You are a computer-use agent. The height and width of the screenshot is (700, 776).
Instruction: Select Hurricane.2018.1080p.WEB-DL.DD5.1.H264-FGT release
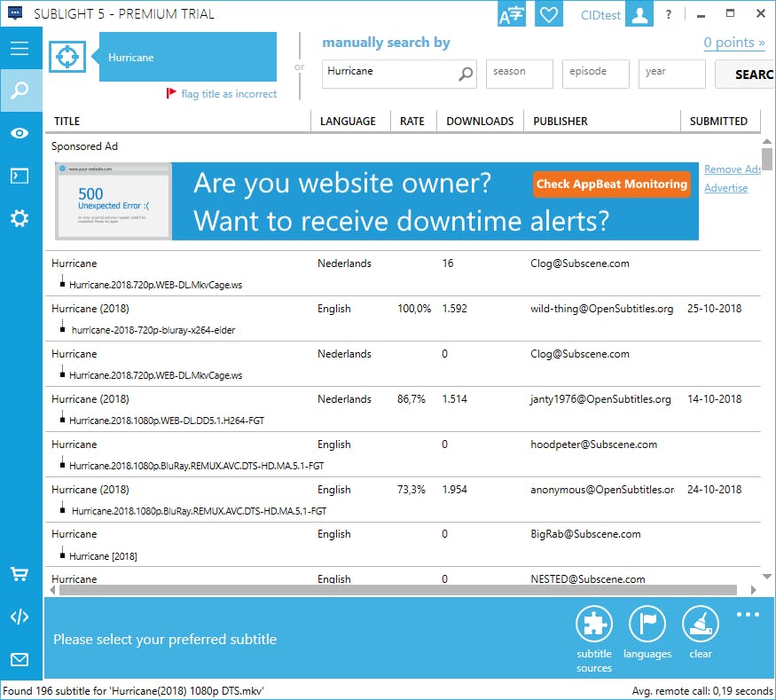coord(167,421)
